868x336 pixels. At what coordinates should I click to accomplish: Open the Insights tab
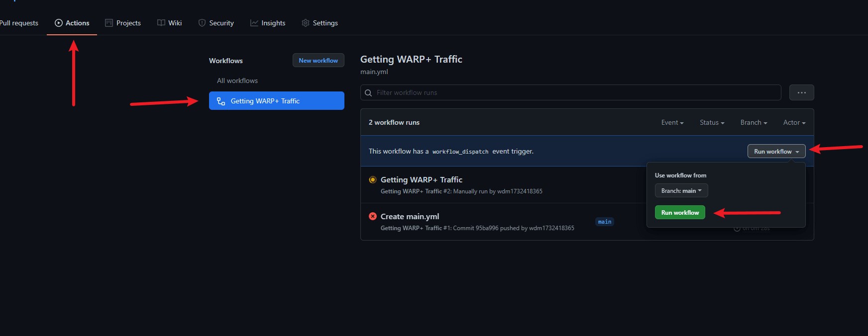[x=268, y=23]
